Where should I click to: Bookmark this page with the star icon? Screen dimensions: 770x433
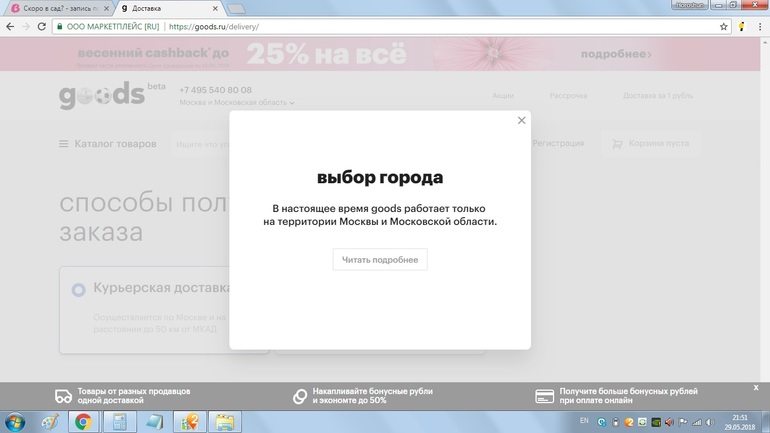(723, 27)
